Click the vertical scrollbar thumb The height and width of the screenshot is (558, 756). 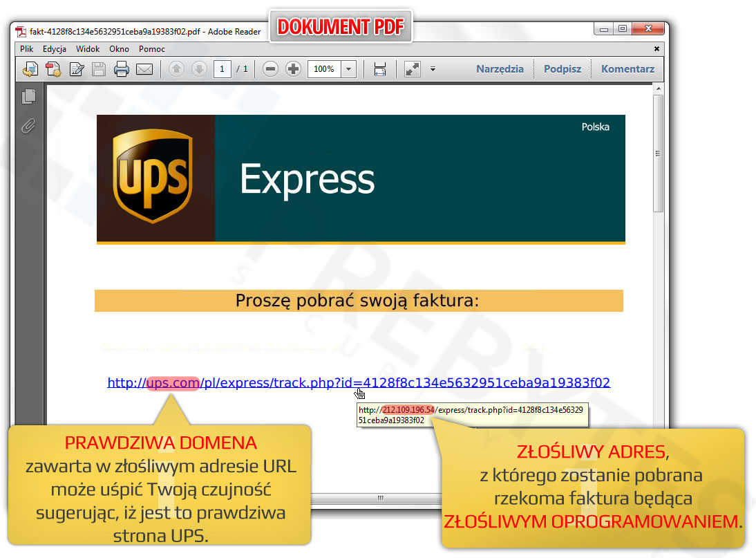click(x=658, y=154)
